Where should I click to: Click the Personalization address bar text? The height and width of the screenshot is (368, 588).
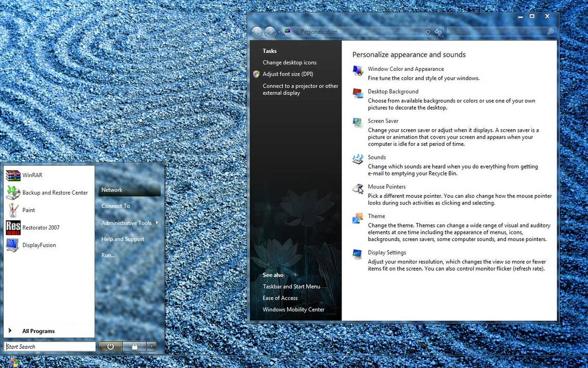(x=319, y=32)
